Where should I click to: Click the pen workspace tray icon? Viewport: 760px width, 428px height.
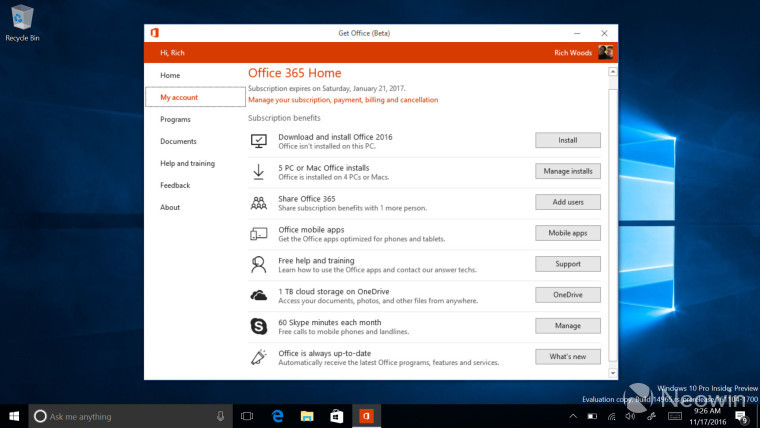pos(651,416)
